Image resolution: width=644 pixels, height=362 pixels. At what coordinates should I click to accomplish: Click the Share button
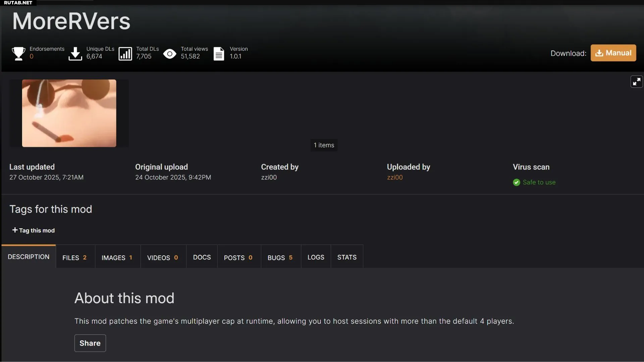click(90, 343)
